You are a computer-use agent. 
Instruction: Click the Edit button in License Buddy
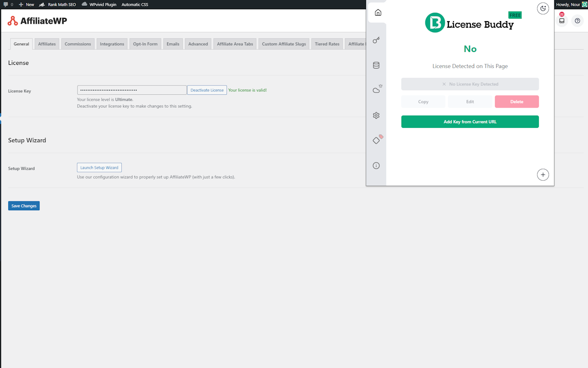coord(470,102)
